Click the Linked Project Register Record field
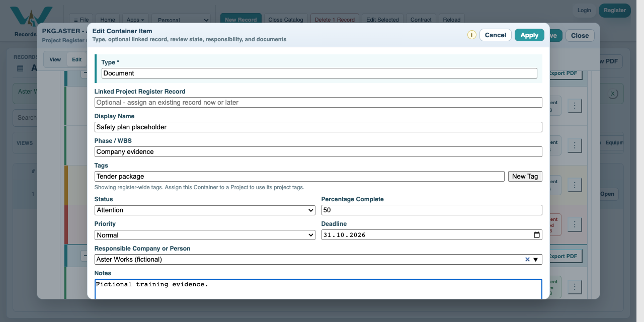The width and height of the screenshot is (644, 322). coord(318,102)
